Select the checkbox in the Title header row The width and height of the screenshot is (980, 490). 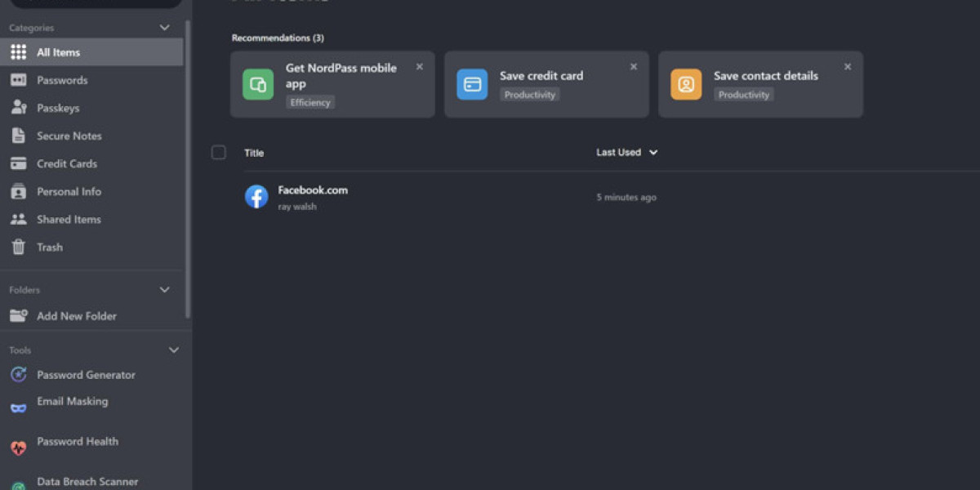pos(218,152)
